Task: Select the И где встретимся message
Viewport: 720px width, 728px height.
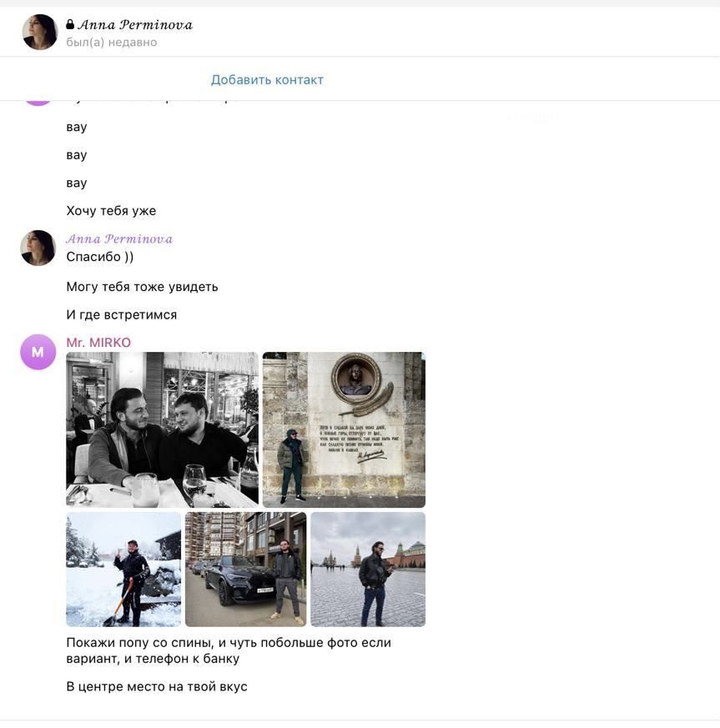Action: 121,315
